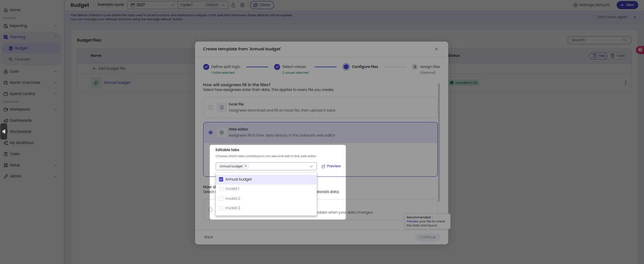Click the Tasks clipboard icon in sidebar
This screenshot has height=264, width=644.
pos(6,154)
